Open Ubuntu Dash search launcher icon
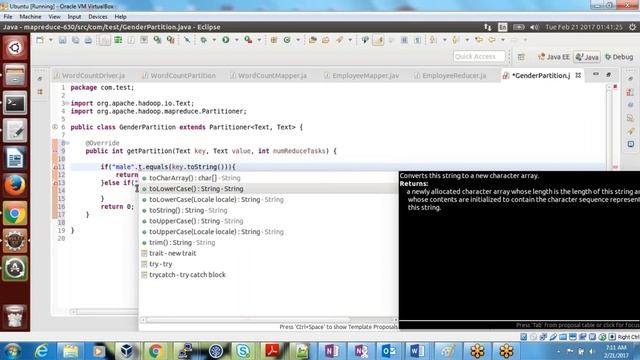Viewport: 640px width, 360px height. pos(15,48)
